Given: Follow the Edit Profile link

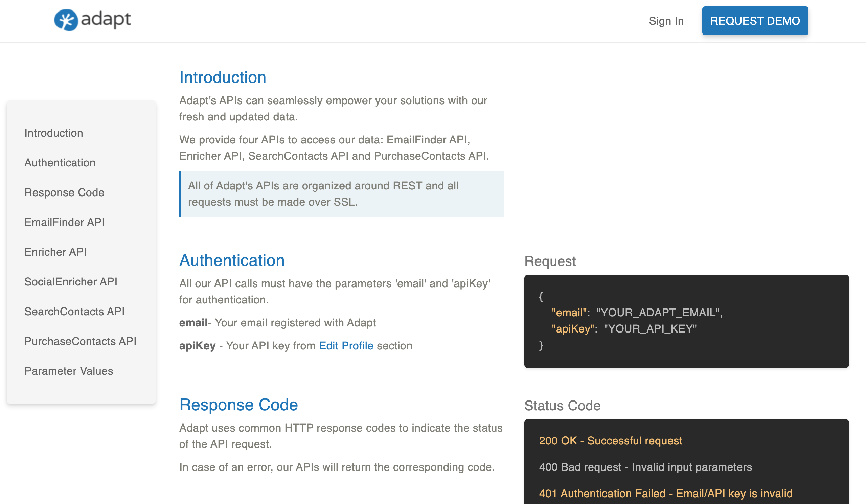Looking at the screenshot, I should [x=346, y=346].
